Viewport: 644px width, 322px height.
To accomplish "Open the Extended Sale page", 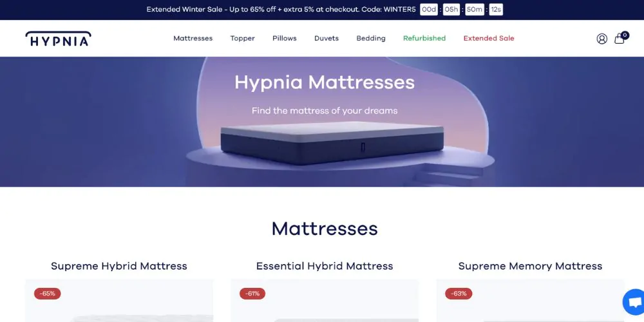I will click(489, 38).
